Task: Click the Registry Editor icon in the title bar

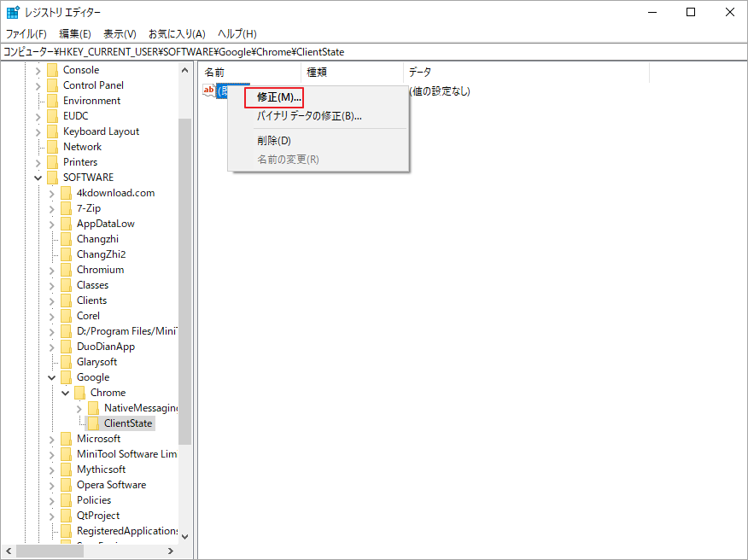Action: [x=11, y=11]
